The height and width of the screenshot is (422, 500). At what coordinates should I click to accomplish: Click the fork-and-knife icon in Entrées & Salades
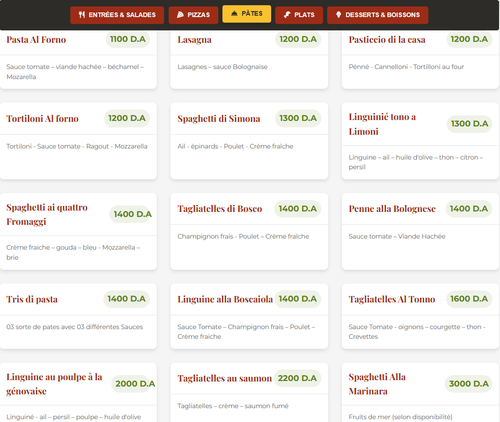pos(82,15)
